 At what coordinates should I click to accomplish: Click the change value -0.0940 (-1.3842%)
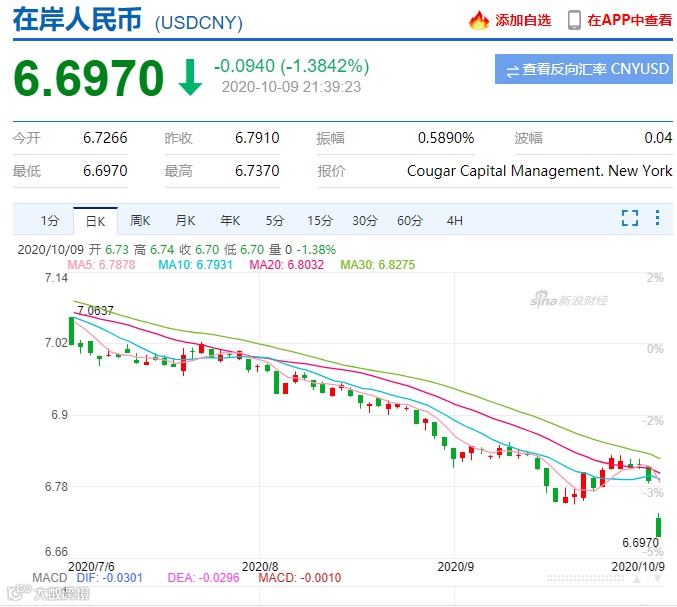(x=292, y=66)
